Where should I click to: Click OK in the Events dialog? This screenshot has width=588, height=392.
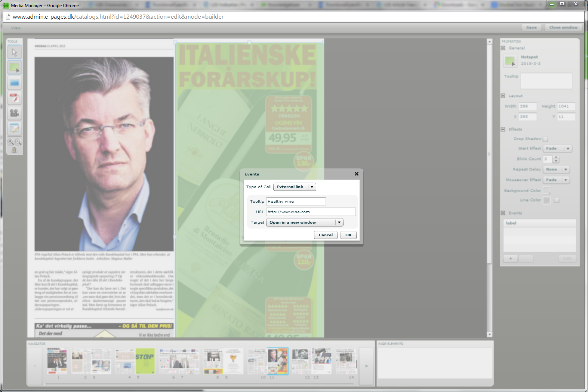click(348, 235)
